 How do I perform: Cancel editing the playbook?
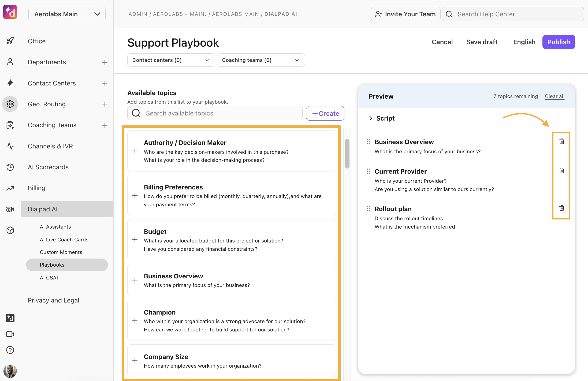click(442, 42)
